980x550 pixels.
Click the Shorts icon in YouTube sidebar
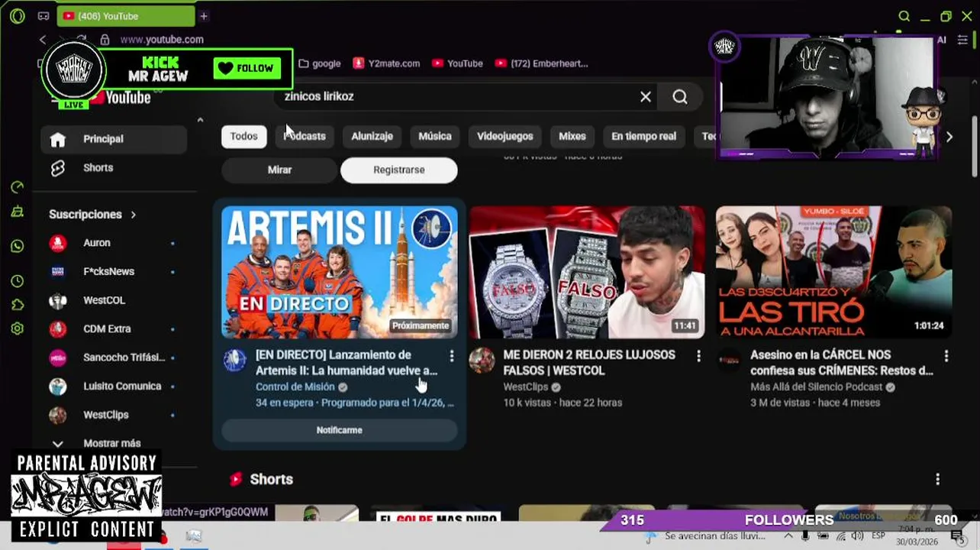point(58,168)
